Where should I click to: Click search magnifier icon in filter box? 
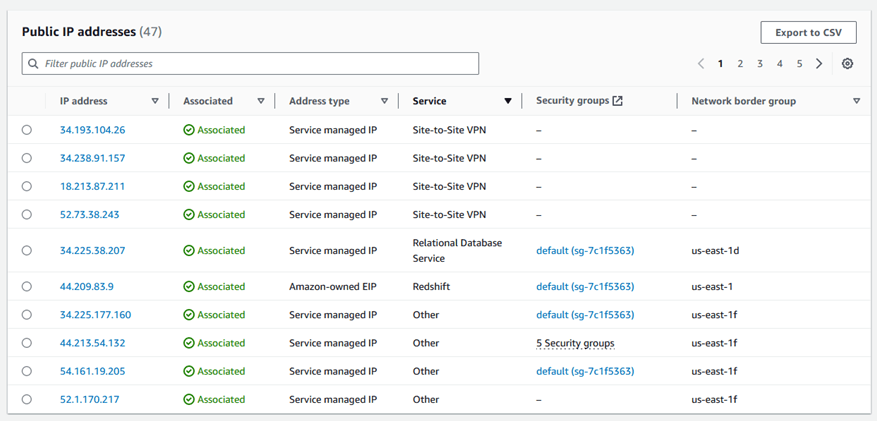34,64
